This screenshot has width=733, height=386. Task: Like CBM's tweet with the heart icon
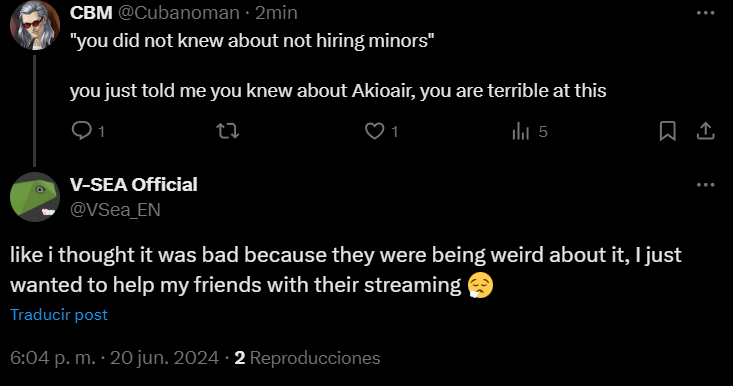[x=374, y=131]
